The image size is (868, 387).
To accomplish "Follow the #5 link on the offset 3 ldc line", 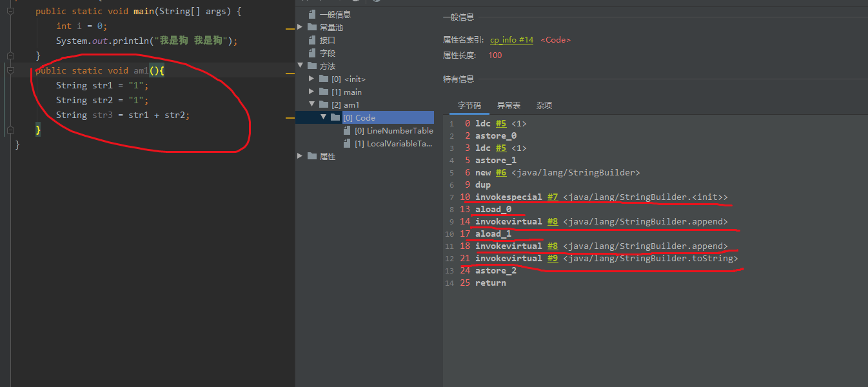I will [x=501, y=148].
